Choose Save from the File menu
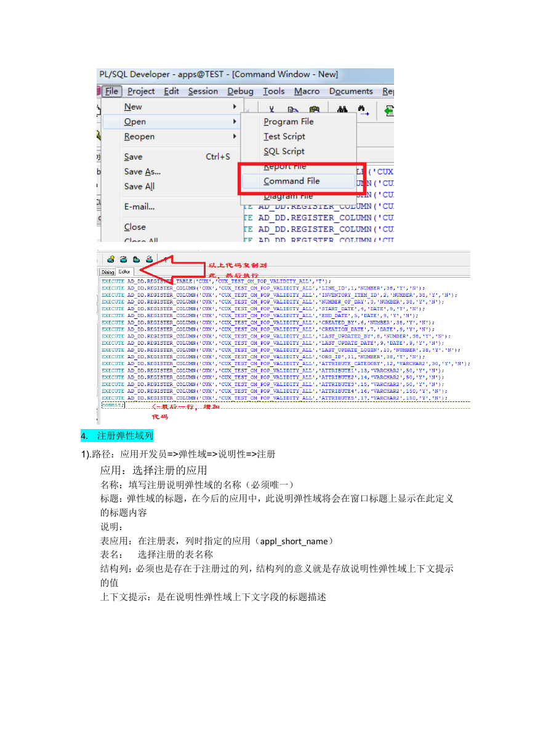535x756 pixels. tap(172, 157)
